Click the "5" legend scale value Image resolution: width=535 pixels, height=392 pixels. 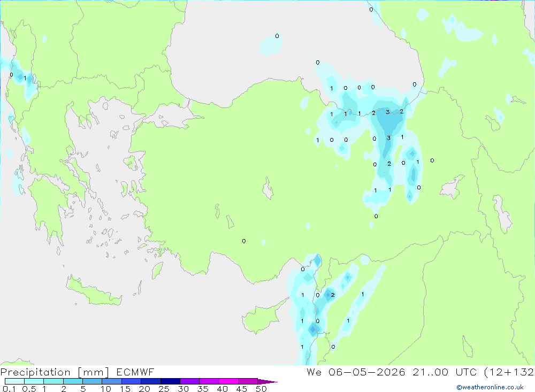[83, 389]
